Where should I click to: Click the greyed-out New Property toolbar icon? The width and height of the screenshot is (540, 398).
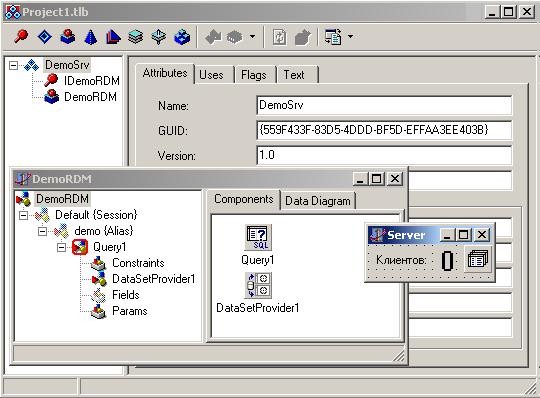click(x=235, y=36)
